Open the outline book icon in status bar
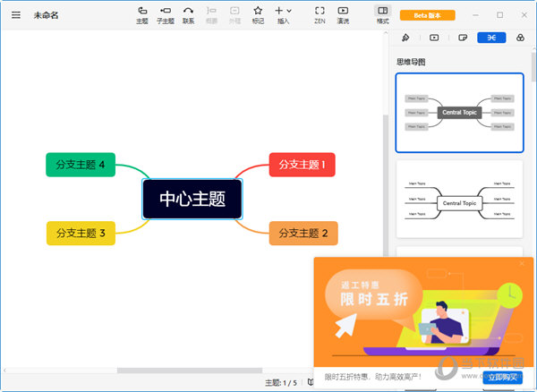Image resolution: width=537 pixels, height=392 pixels. pyautogui.click(x=310, y=382)
